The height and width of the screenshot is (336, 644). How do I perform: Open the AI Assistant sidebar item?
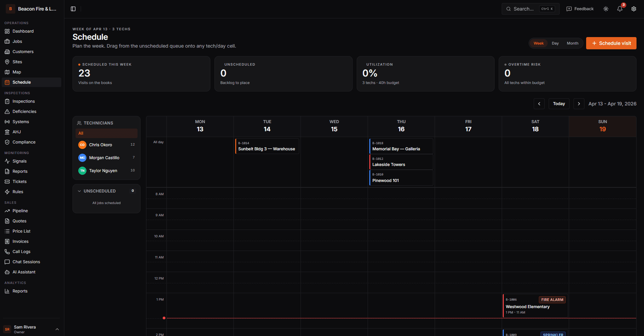24,272
